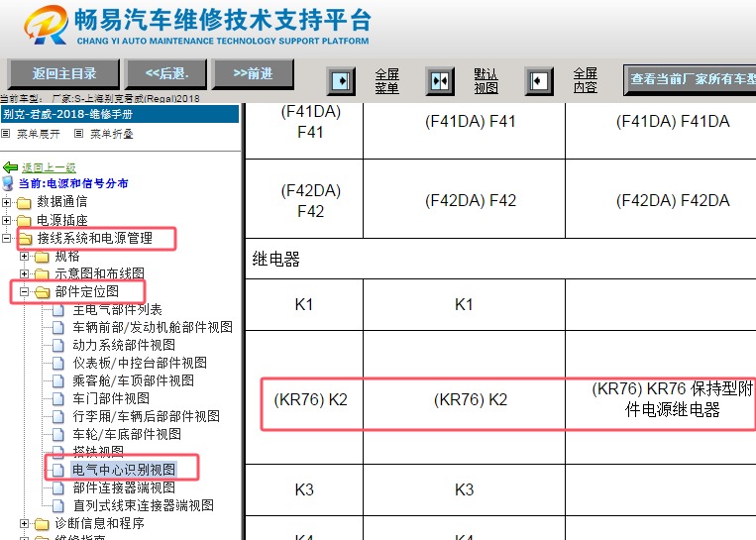Expand the 示意图和布线图 node
Image resolution: width=756 pixels, height=540 pixels.
[x=24, y=273]
